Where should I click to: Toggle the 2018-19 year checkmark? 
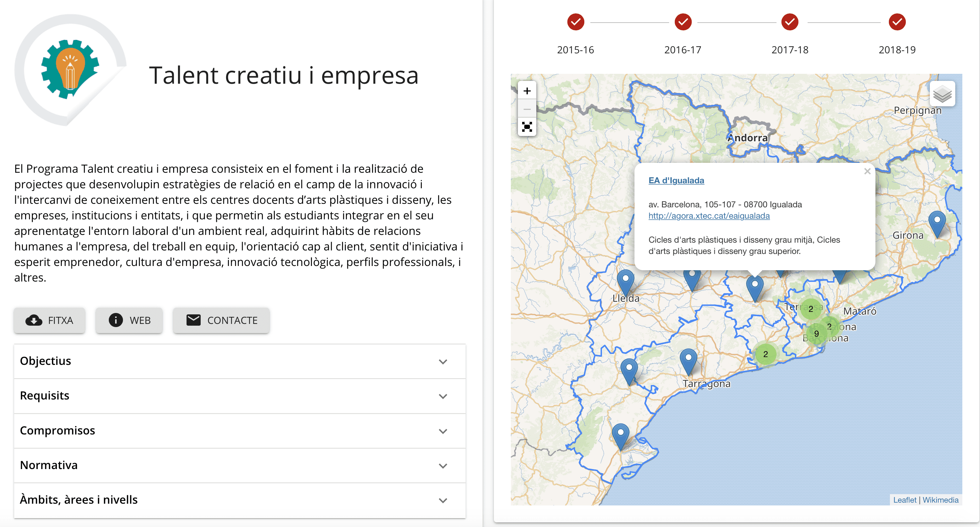point(897,22)
